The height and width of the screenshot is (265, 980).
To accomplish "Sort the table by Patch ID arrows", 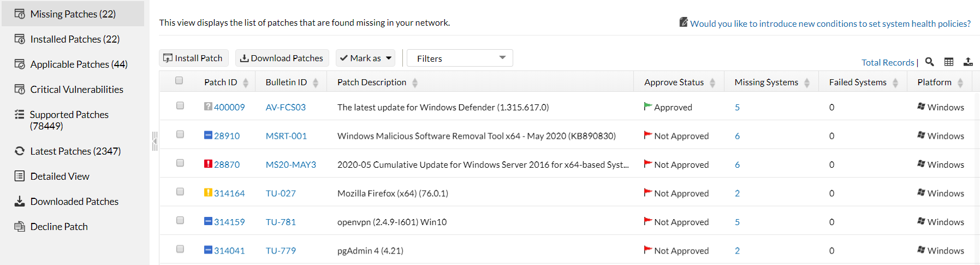I will [246, 83].
